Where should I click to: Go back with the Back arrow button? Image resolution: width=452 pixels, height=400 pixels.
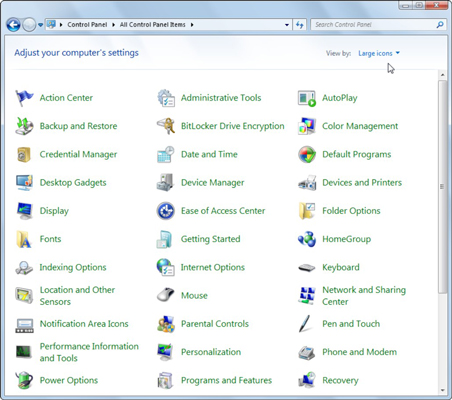(x=13, y=25)
